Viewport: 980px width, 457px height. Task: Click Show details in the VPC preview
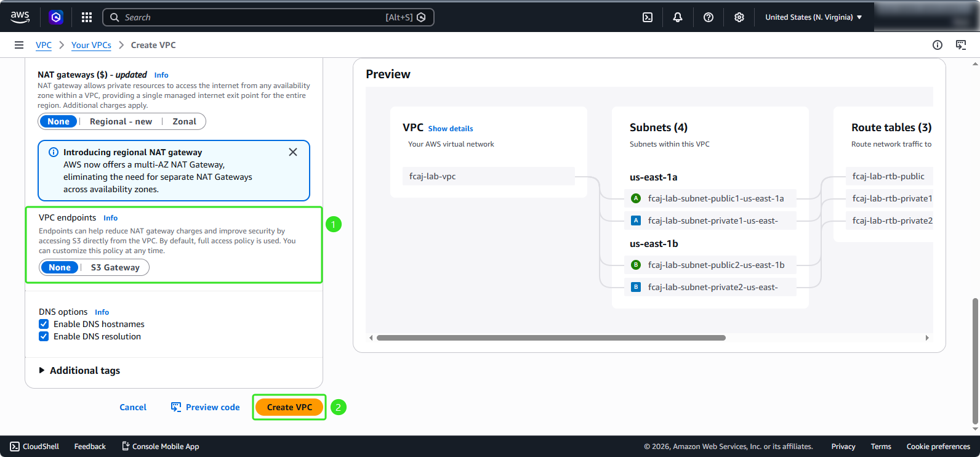(451, 129)
